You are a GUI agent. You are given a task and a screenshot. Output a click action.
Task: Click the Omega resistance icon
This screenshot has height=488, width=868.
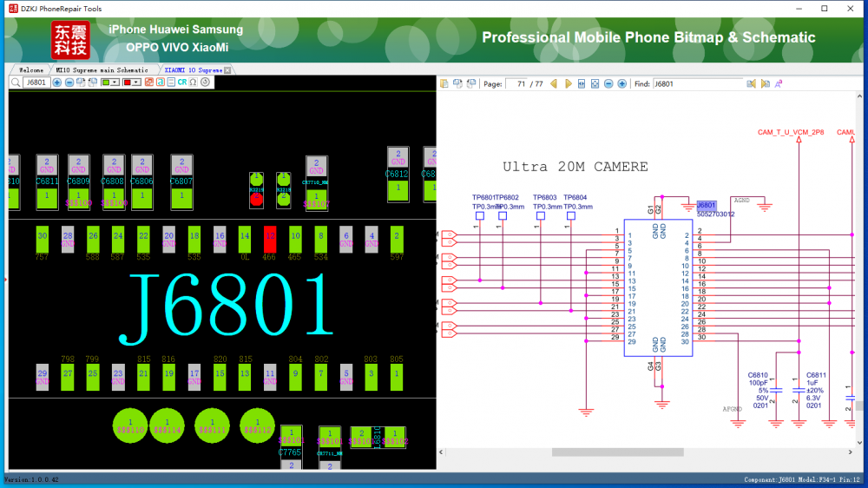coord(194,82)
